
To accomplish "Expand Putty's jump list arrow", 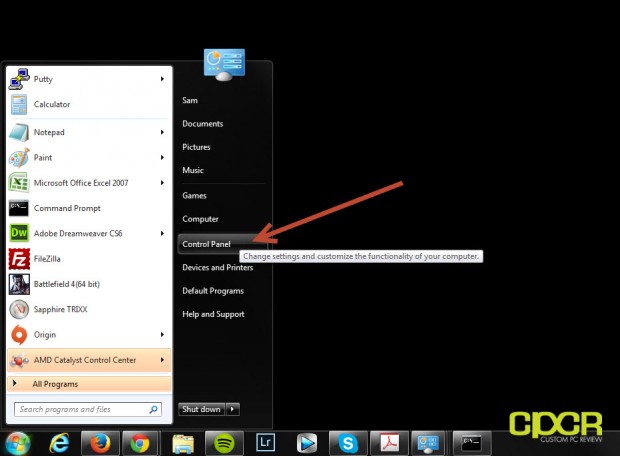I will (x=162, y=79).
